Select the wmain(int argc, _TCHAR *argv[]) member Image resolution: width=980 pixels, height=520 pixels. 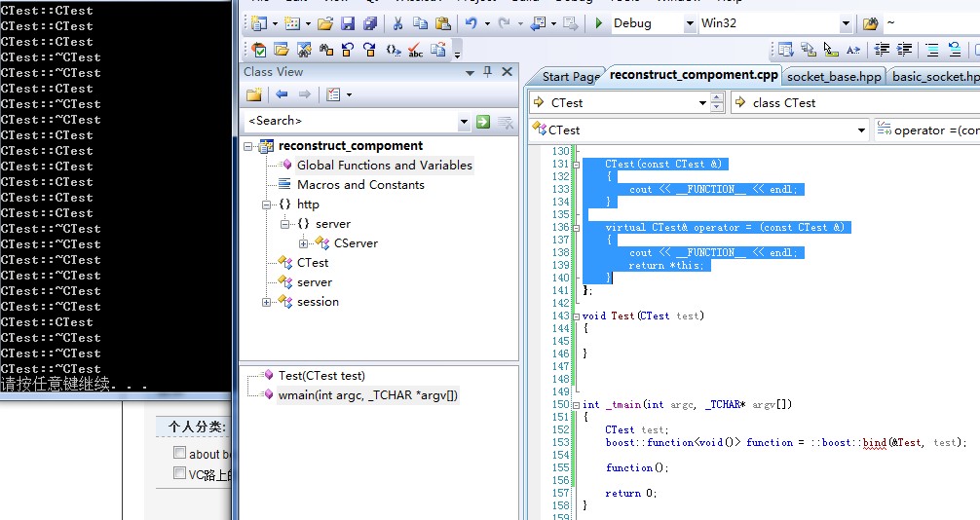pyautogui.click(x=367, y=395)
